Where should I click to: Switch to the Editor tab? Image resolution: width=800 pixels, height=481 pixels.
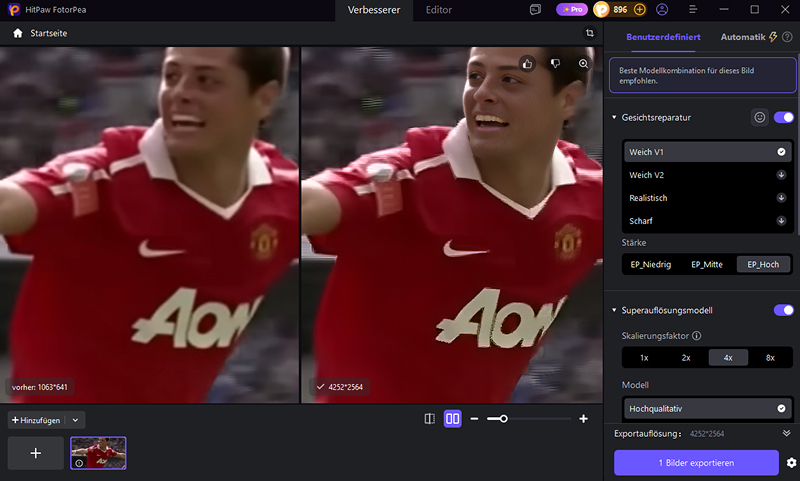coord(439,10)
